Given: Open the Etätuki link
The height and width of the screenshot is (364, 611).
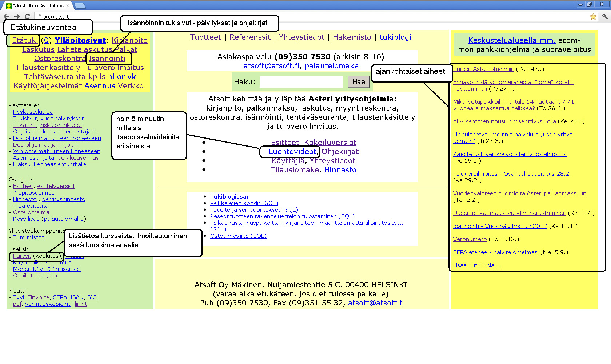Looking at the screenshot, I should coord(25,40).
